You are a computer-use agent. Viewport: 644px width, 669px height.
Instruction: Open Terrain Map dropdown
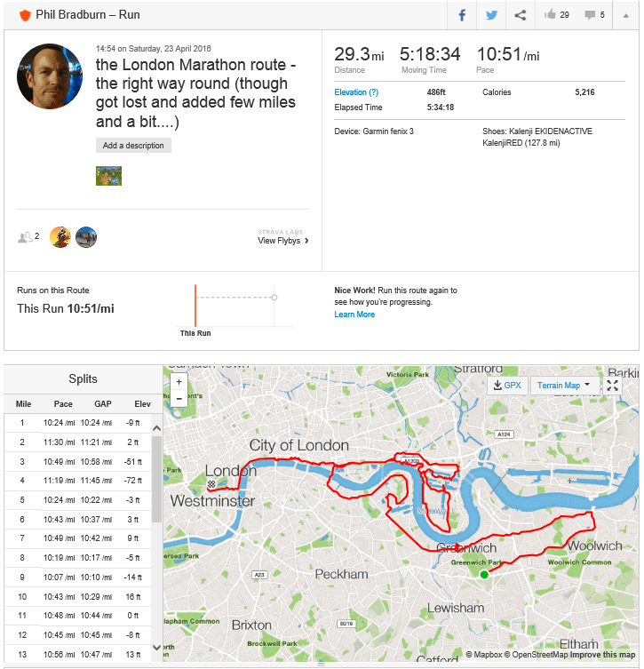coord(565,386)
